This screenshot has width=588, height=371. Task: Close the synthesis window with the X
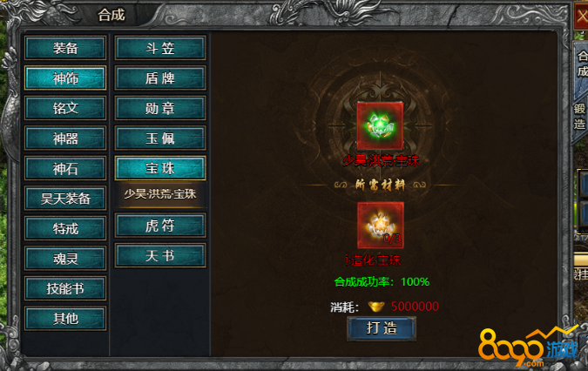581,17
